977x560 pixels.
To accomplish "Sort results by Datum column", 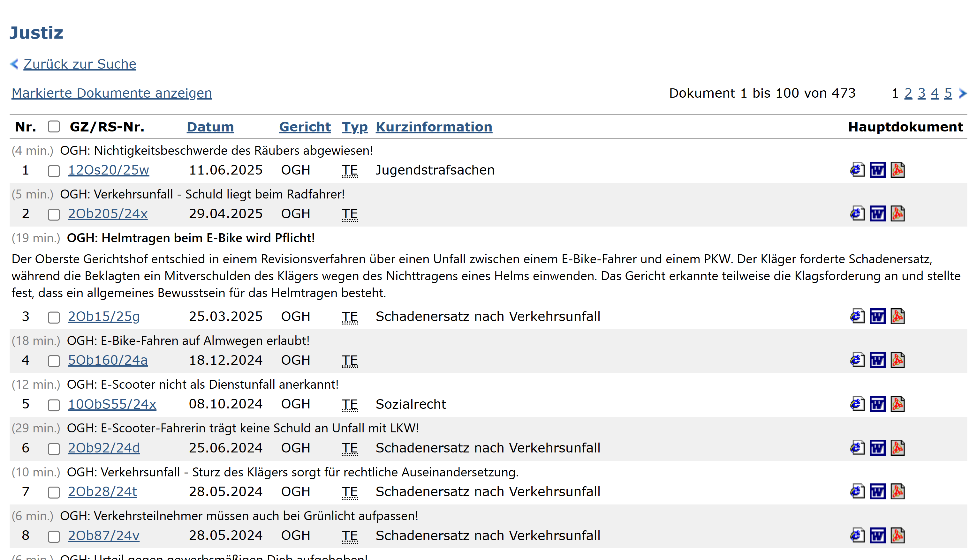I will click(210, 127).
